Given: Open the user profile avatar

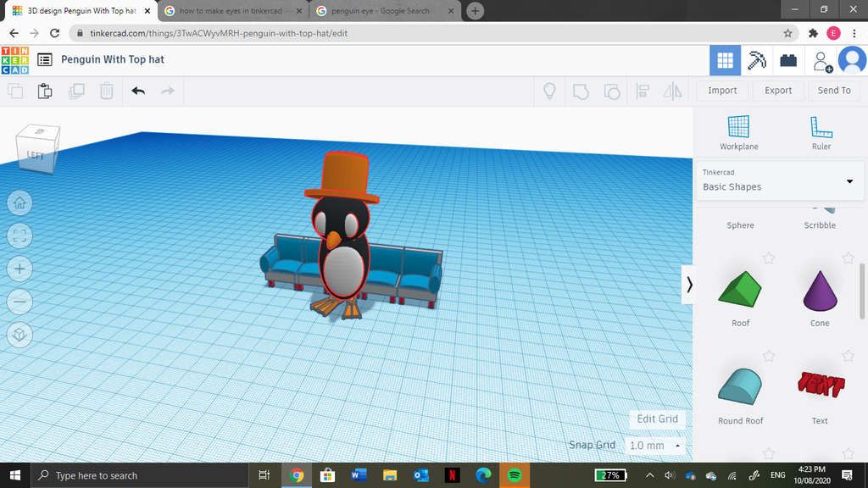Looking at the screenshot, I should 853,60.
